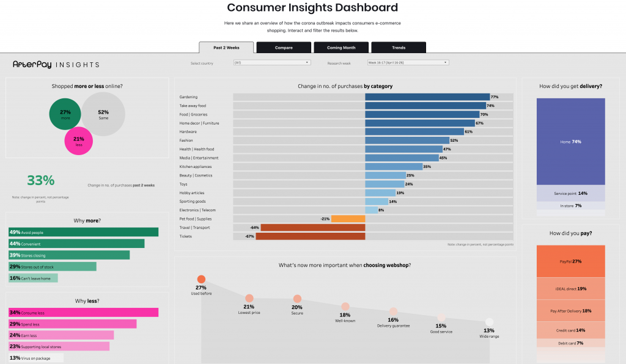Select the Past 2 Weeks tab
The image size is (626, 364).
[x=226, y=48]
